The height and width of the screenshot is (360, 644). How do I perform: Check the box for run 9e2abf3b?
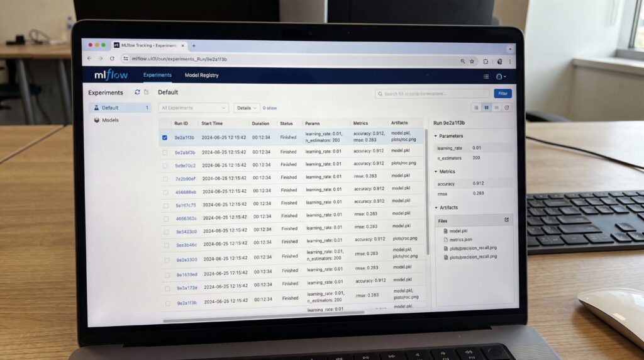pyautogui.click(x=165, y=152)
